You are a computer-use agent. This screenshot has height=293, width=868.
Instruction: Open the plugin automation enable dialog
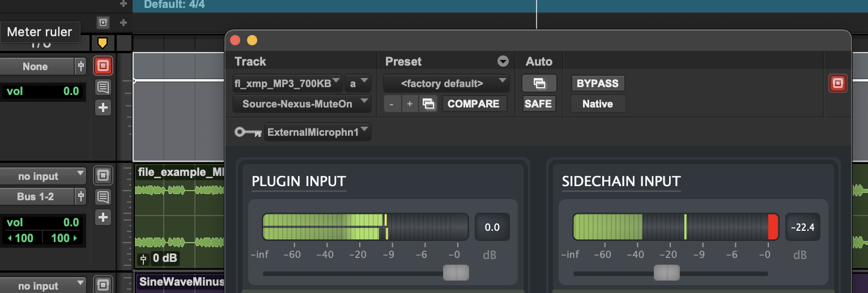coord(539,83)
